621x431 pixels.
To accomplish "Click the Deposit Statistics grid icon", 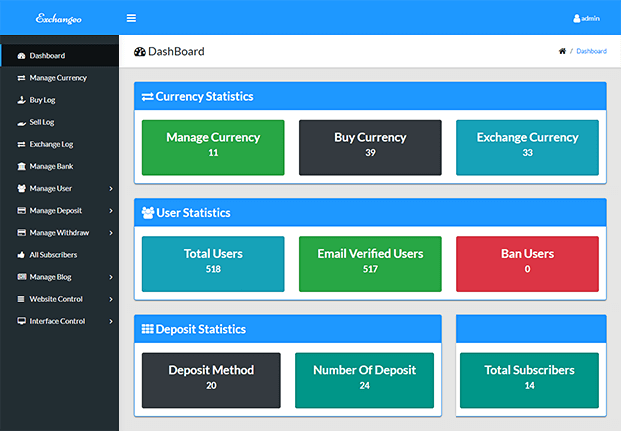I will click(x=148, y=329).
